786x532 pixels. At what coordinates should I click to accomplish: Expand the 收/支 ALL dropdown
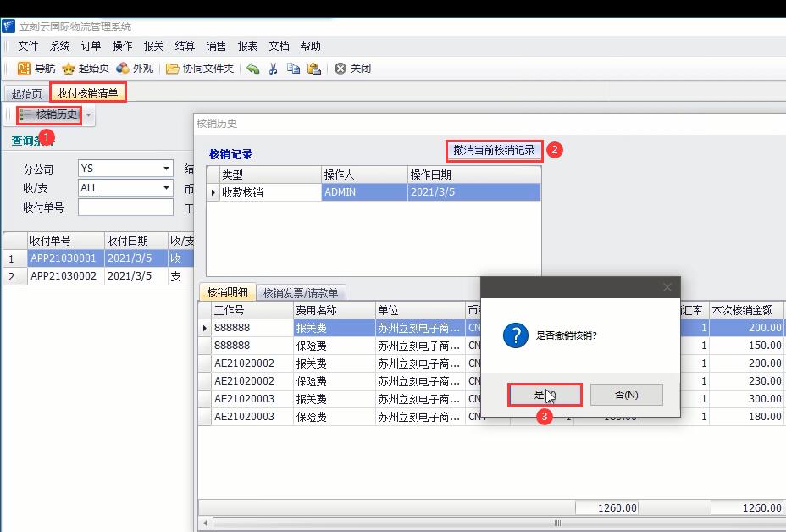pos(166,188)
